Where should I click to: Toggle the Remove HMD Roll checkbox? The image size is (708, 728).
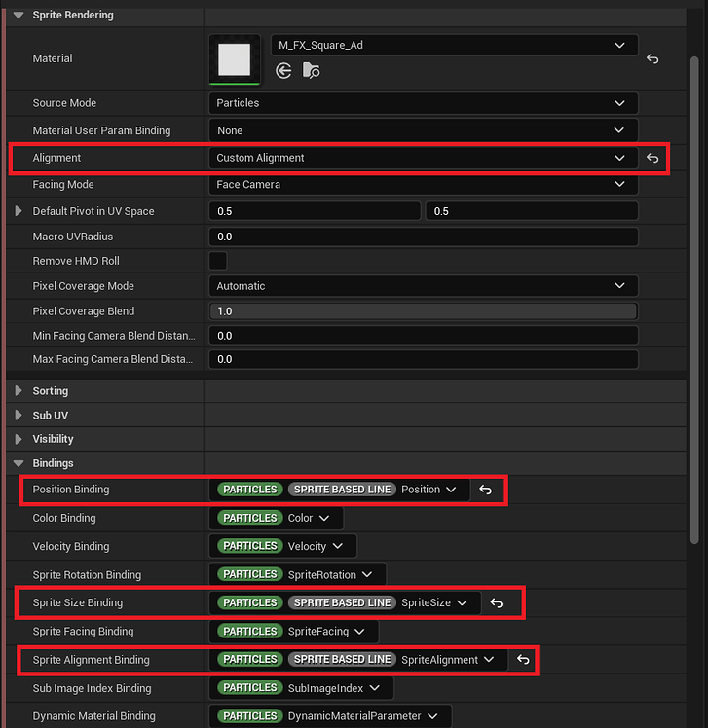point(218,261)
